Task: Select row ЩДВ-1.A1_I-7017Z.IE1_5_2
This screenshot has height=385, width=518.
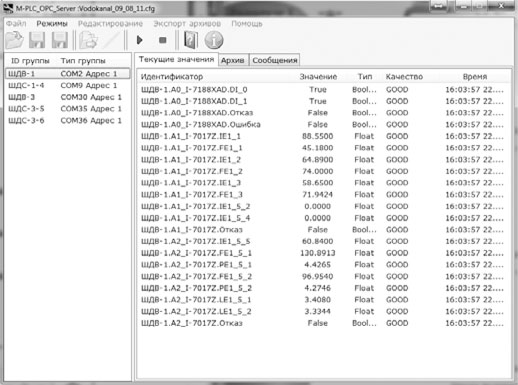Action: (324, 206)
